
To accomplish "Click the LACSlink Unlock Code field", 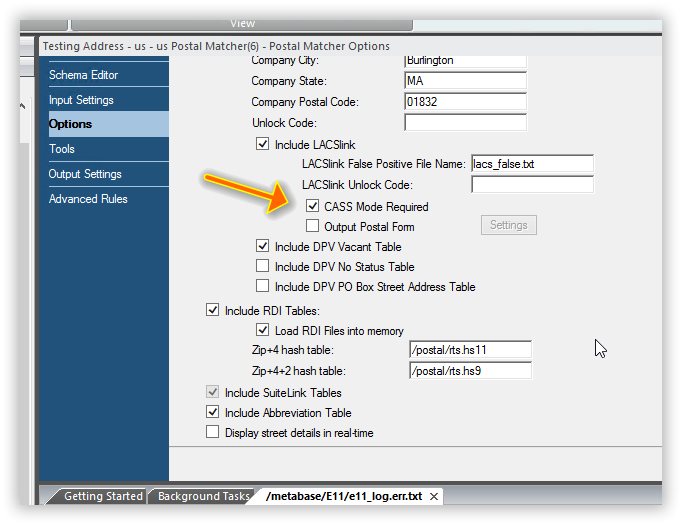I will [532, 184].
